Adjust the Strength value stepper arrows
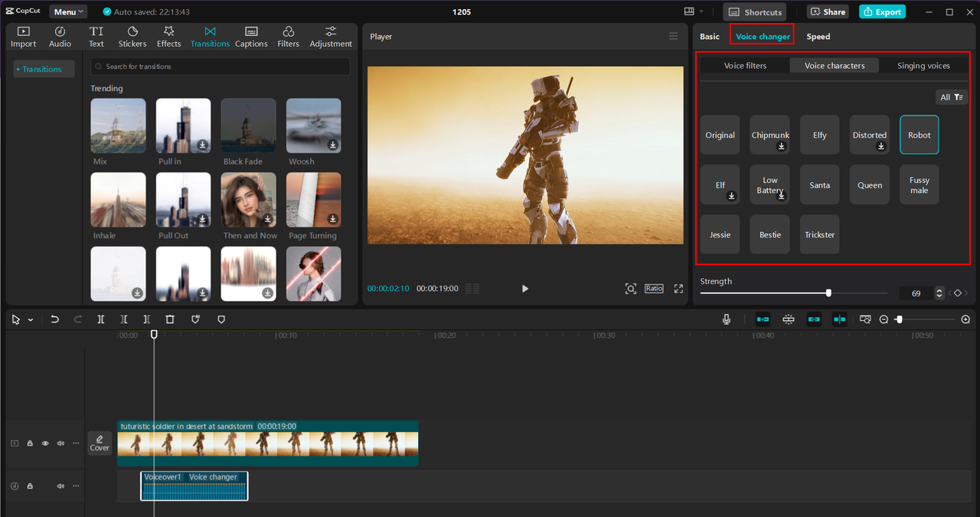This screenshot has height=517, width=980. pyautogui.click(x=939, y=293)
